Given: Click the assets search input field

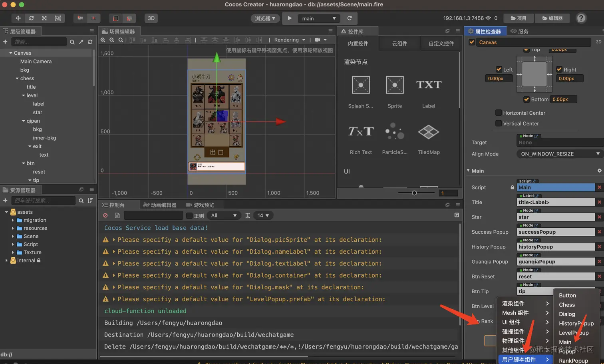Looking at the screenshot, I should click(43, 201).
